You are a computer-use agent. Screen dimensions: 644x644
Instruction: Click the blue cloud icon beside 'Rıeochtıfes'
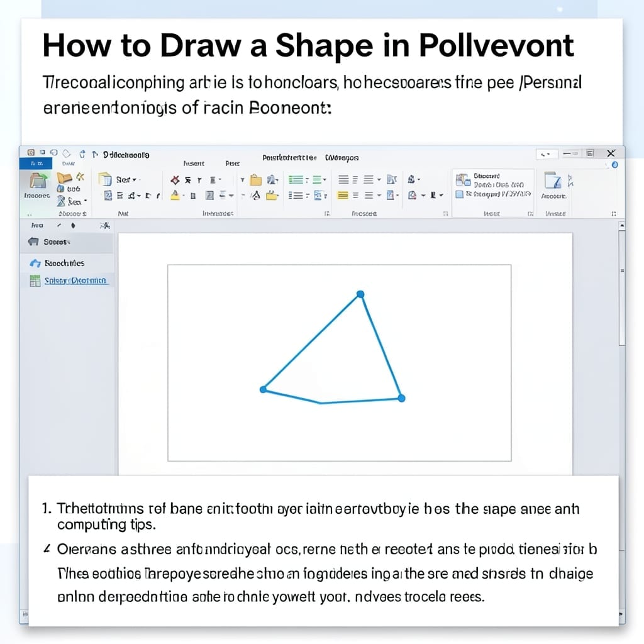pos(35,263)
